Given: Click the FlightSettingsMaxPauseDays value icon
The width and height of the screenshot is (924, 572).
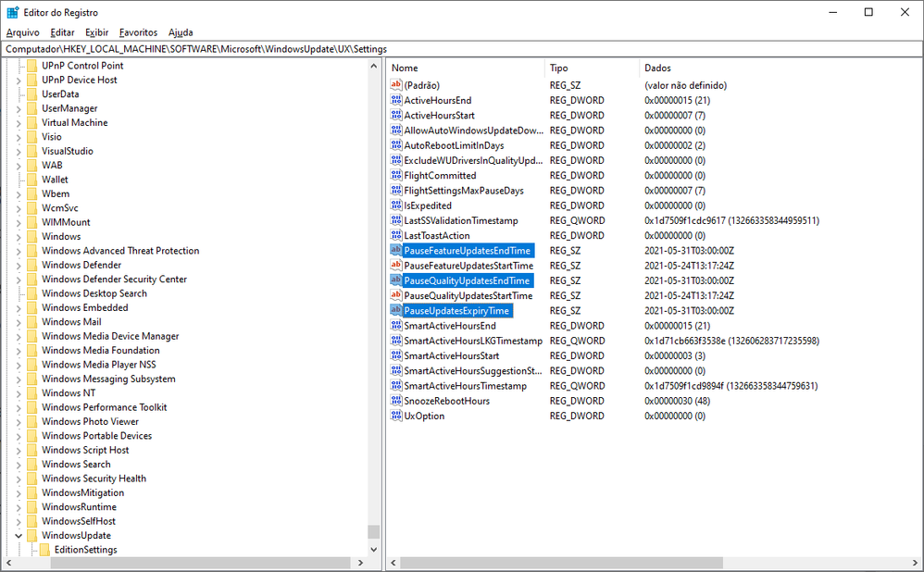Looking at the screenshot, I should 396,191.
